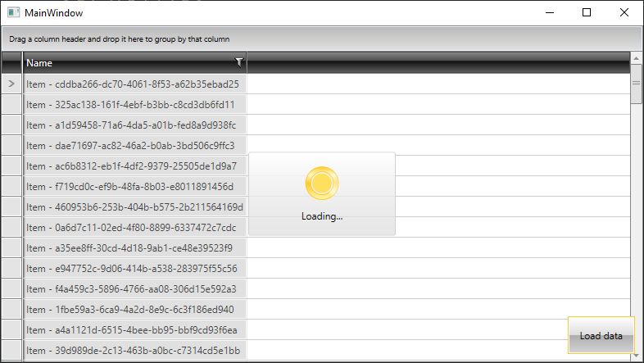644x363 pixels.
Task: Open the filter icon on Name column
Action: point(238,61)
